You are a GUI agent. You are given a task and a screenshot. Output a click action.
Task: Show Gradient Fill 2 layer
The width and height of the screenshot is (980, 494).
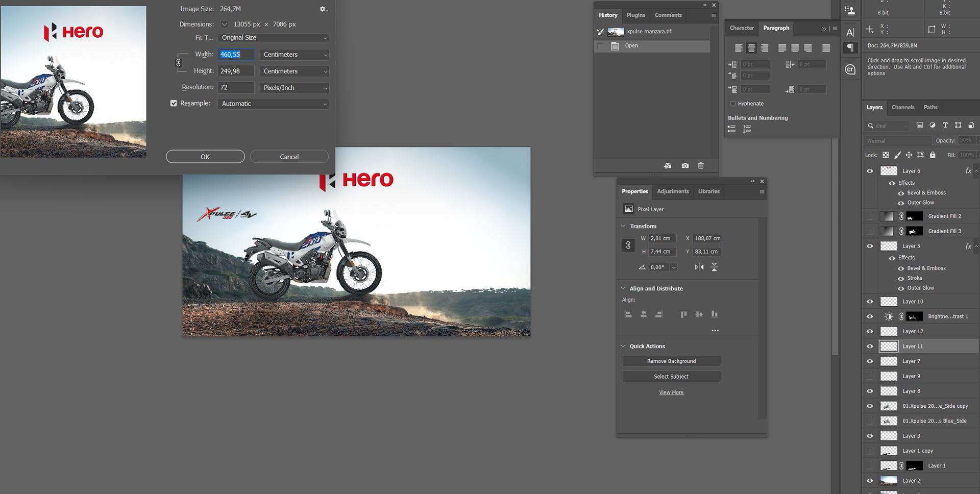[x=870, y=216]
